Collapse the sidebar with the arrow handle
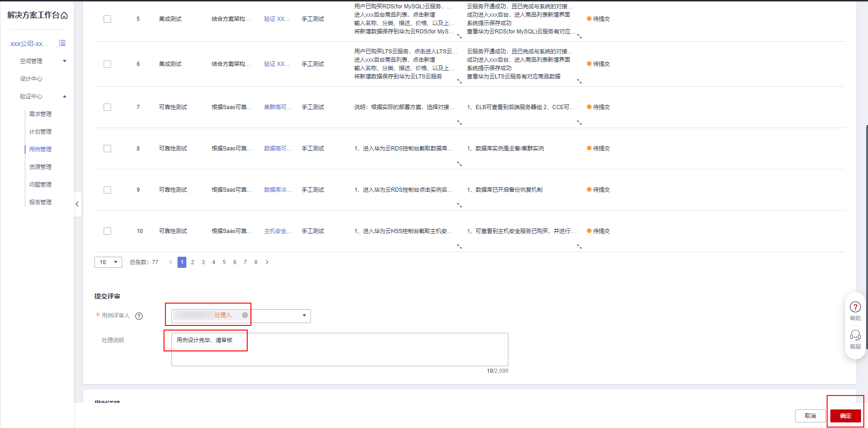The width and height of the screenshot is (868, 428). [78, 204]
